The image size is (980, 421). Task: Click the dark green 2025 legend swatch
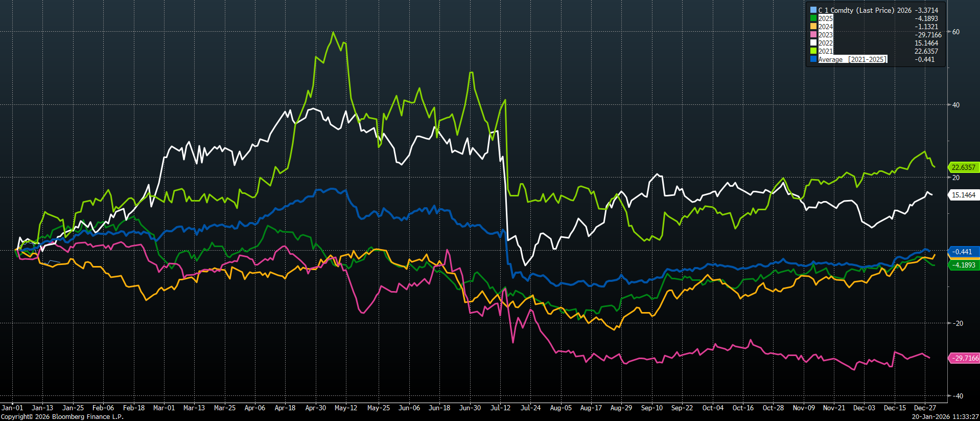click(x=813, y=18)
